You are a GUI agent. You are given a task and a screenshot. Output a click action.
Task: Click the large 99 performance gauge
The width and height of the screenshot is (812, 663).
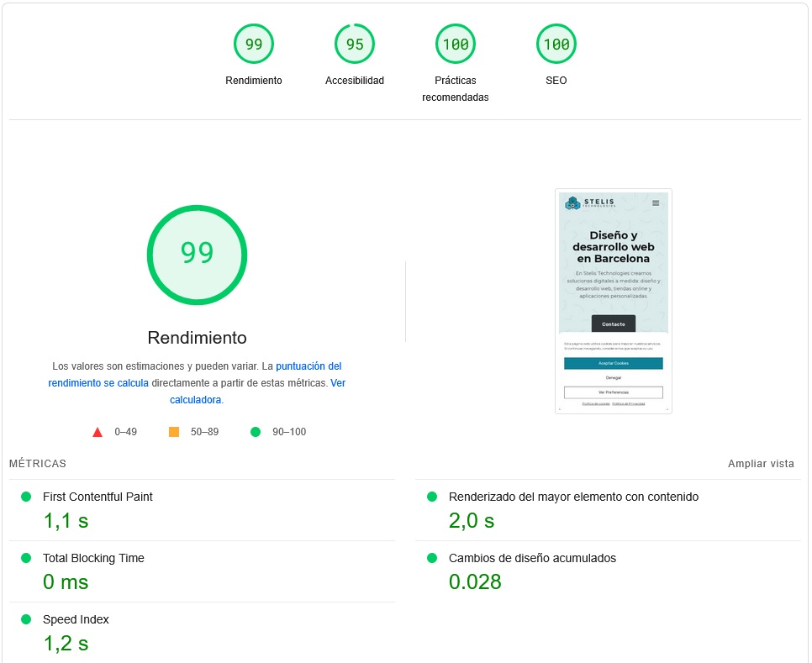(197, 253)
